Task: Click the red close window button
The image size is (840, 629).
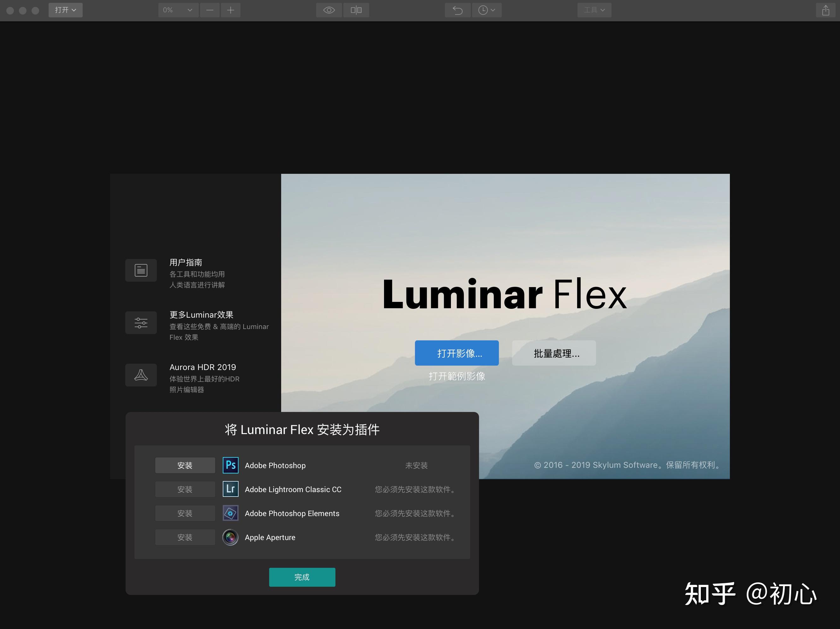Action: click(x=10, y=11)
